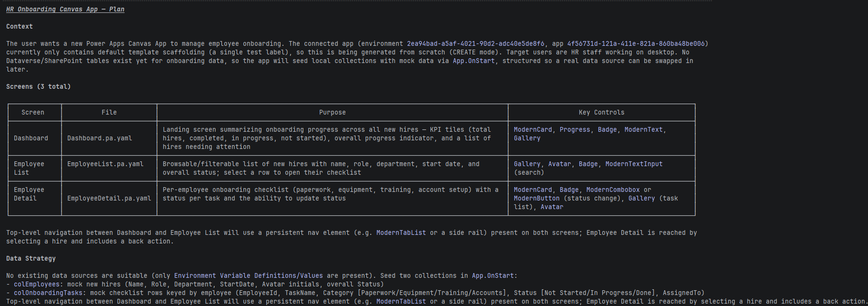Click the "Screens (3 total)" heading
Image resolution: width=868 pixels, height=306 pixels.
(x=39, y=86)
